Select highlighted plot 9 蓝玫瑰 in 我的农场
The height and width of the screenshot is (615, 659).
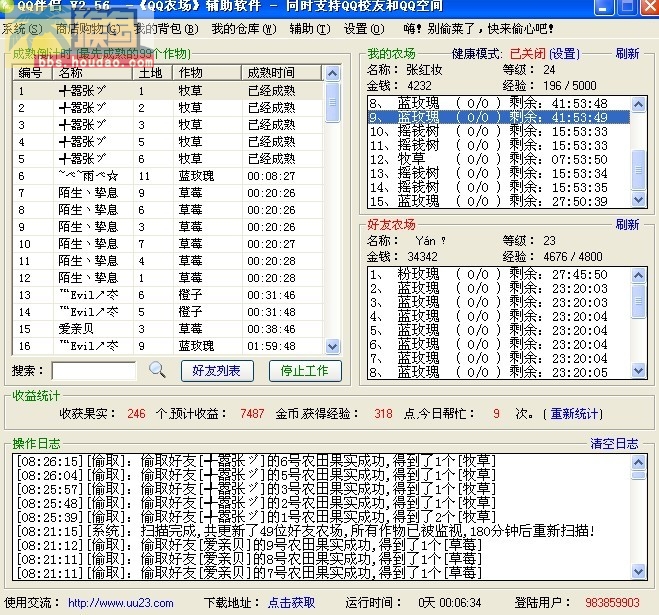[499, 117]
